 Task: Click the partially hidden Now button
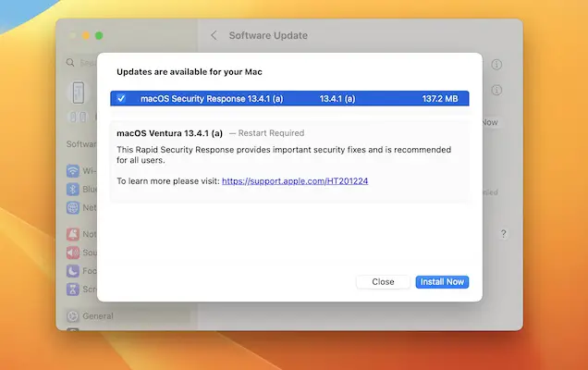point(489,122)
